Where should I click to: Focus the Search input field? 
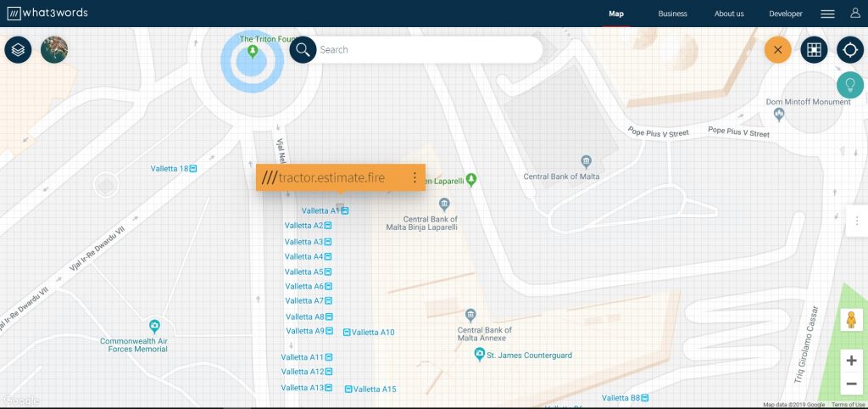(x=429, y=50)
